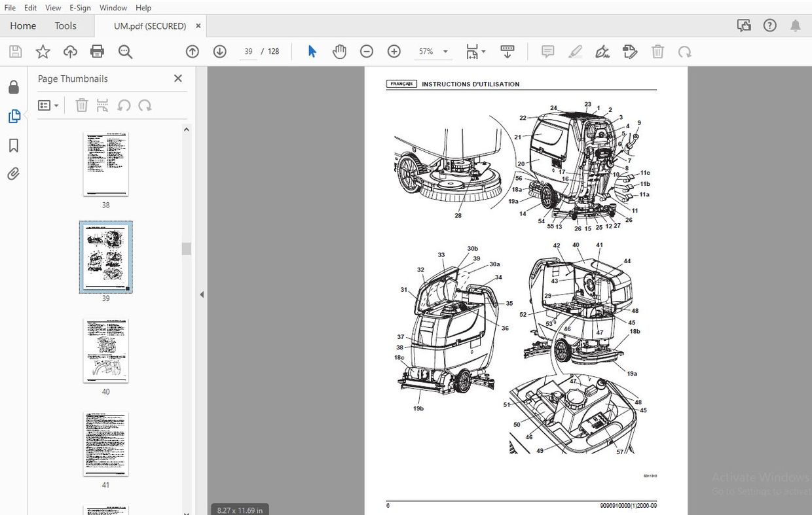Image resolution: width=812 pixels, height=515 pixels.
Task: Click the Home button
Action: pos(23,26)
